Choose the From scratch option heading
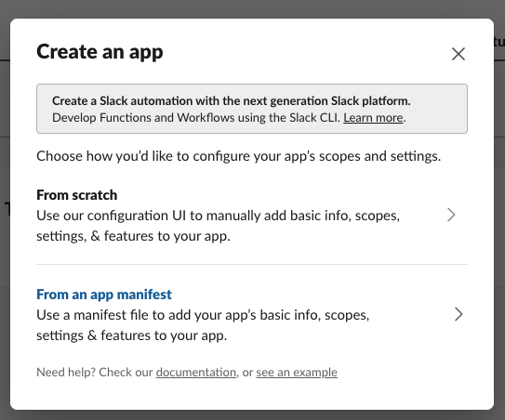 [76, 195]
